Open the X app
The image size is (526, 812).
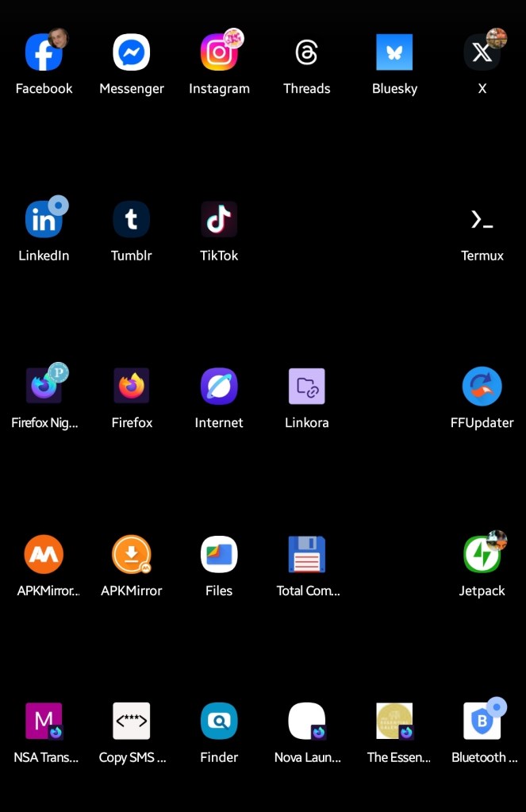coord(482,53)
